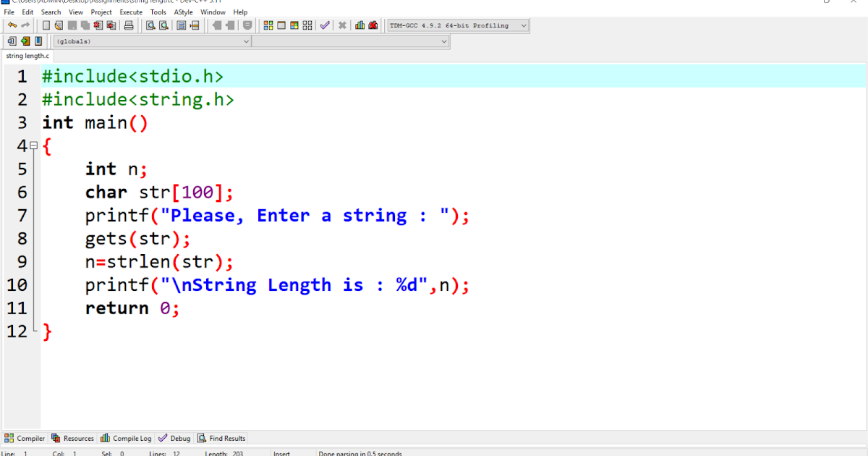Open the AStyle menu
This screenshot has height=456, width=868.
point(184,12)
